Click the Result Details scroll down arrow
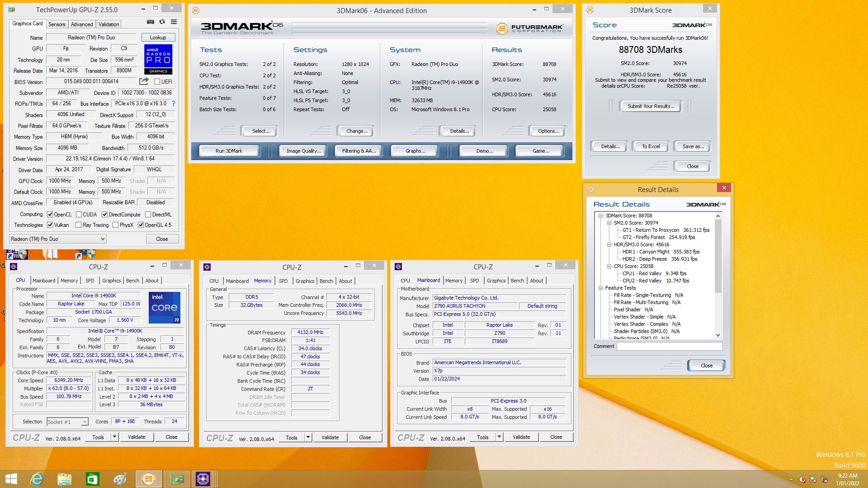 click(718, 335)
